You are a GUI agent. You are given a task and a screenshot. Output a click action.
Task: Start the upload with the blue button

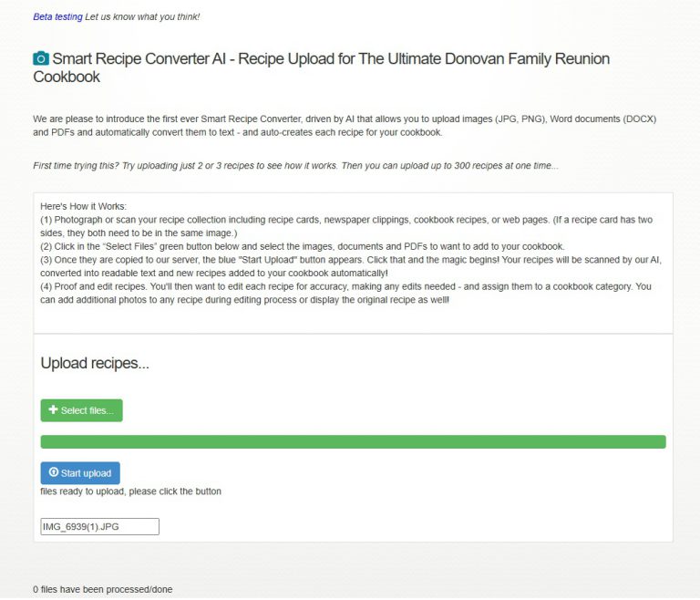click(x=80, y=472)
